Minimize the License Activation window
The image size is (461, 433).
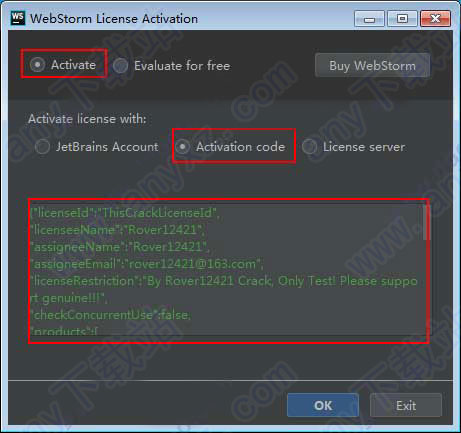point(369,19)
